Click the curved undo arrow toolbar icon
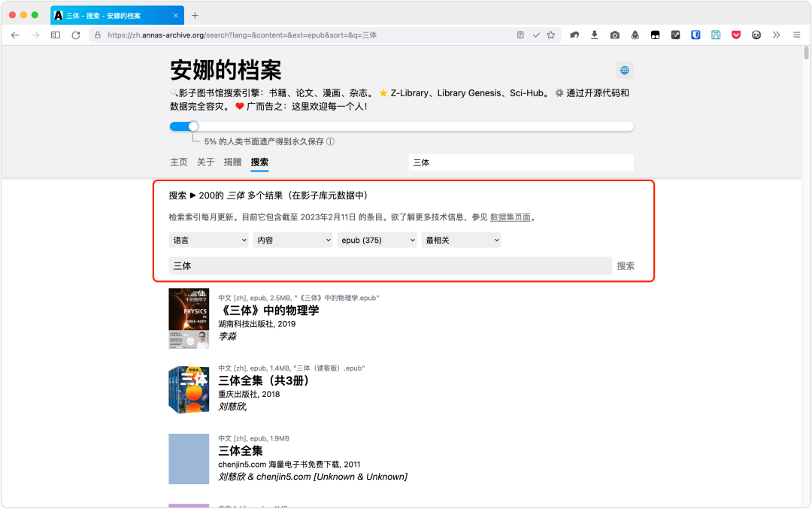This screenshot has width=812, height=509. (x=574, y=35)
